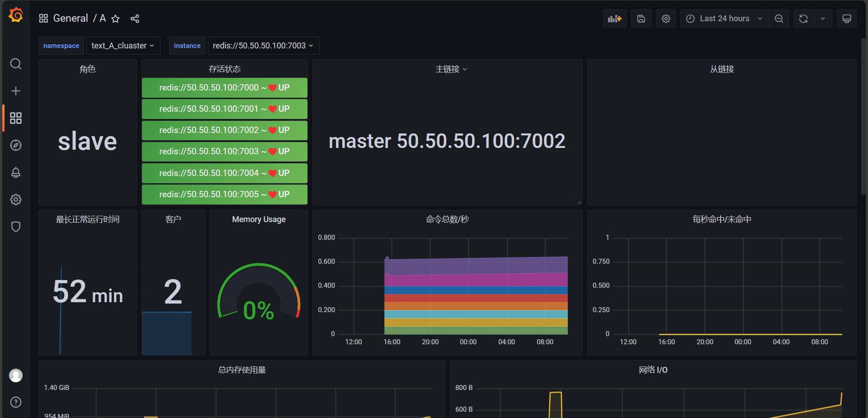The image size is (868, 418).
Task: Open the Help question mark icon
Action: click(x=16, y=402)
